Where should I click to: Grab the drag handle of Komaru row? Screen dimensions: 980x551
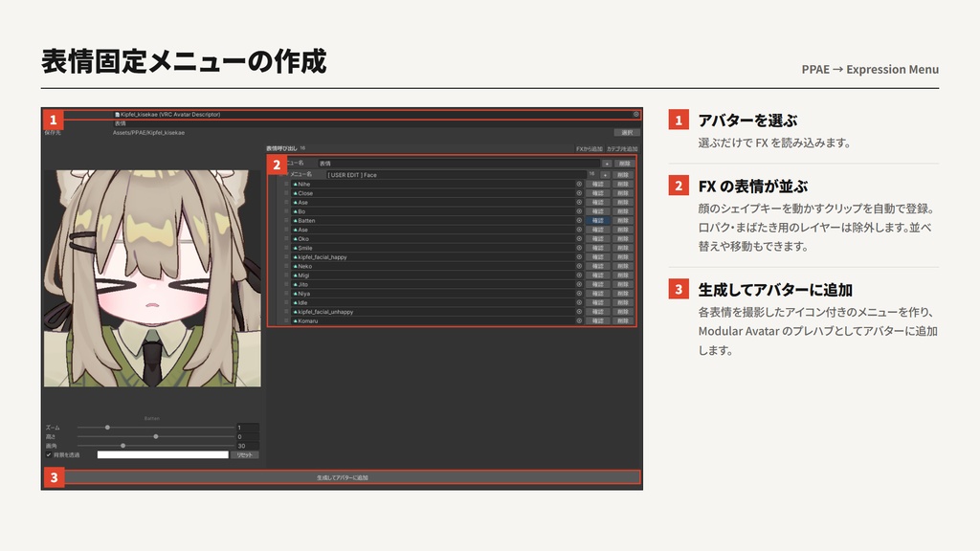pyautogui.click(x=286, y=320)
